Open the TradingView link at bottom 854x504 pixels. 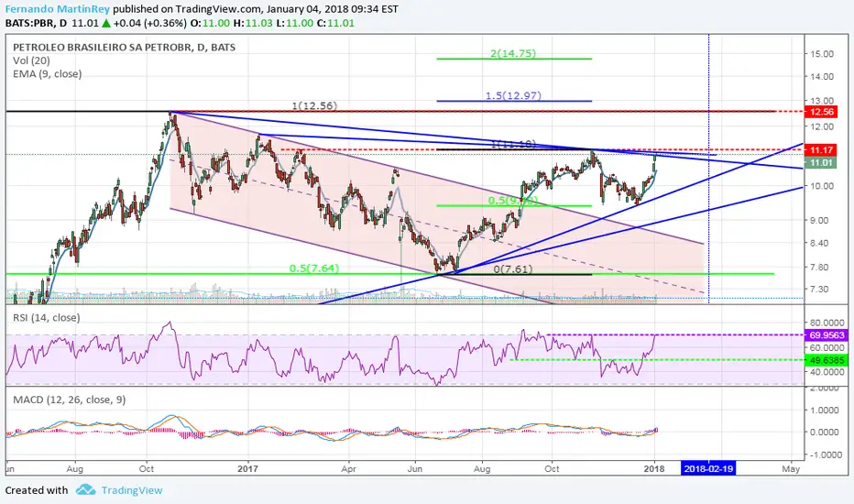[x=132, y=490]
